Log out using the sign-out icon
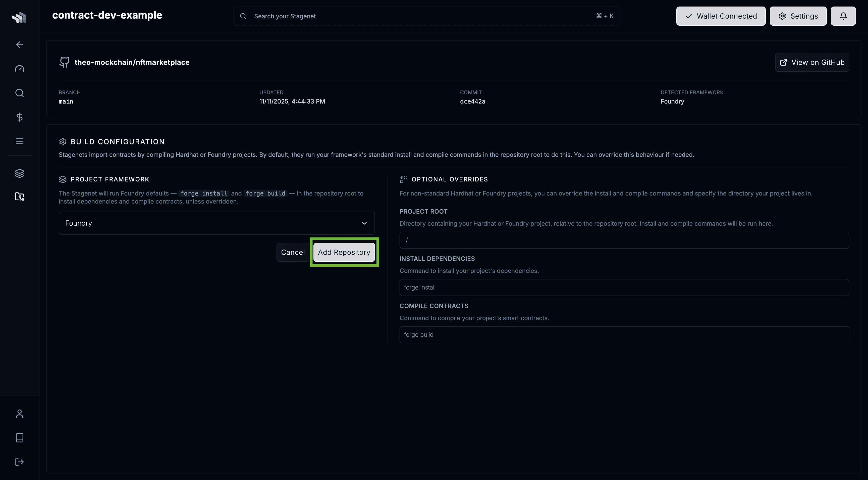This screenshot has width=868, height=480. pos(19,462)
